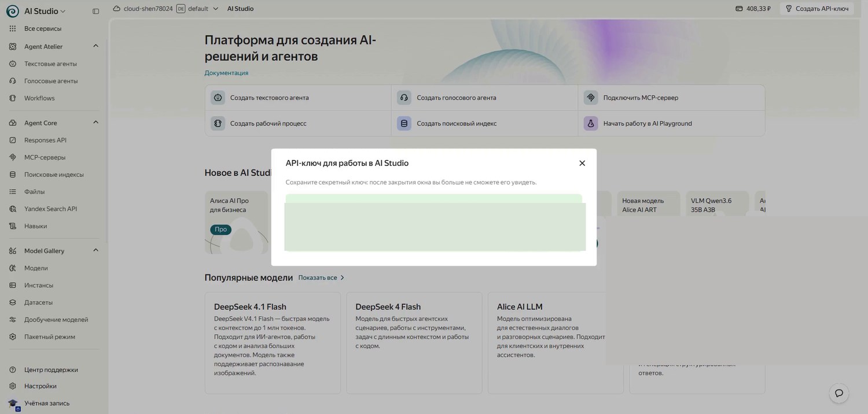Collapse the sidebar with the panel icon

click(x=96, y=11)
